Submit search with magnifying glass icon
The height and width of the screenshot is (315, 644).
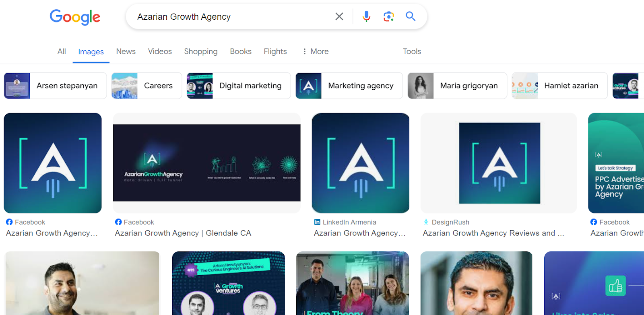click(x=411, y=16)
